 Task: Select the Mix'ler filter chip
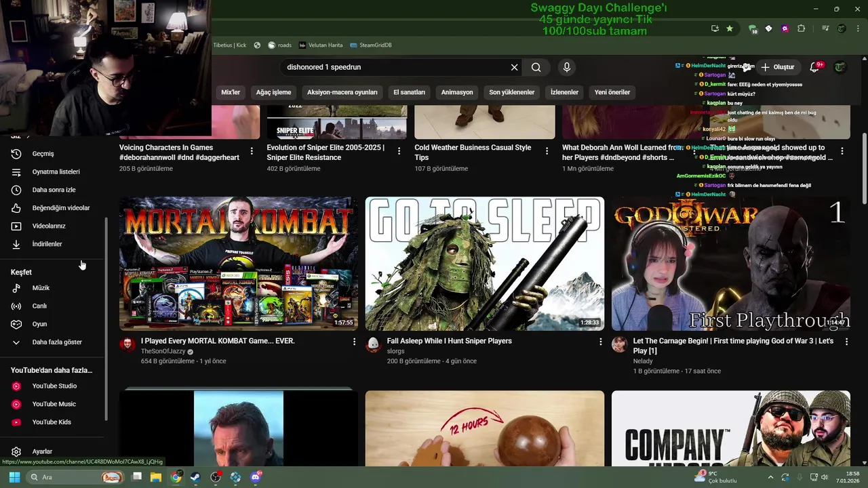point(231,92)
